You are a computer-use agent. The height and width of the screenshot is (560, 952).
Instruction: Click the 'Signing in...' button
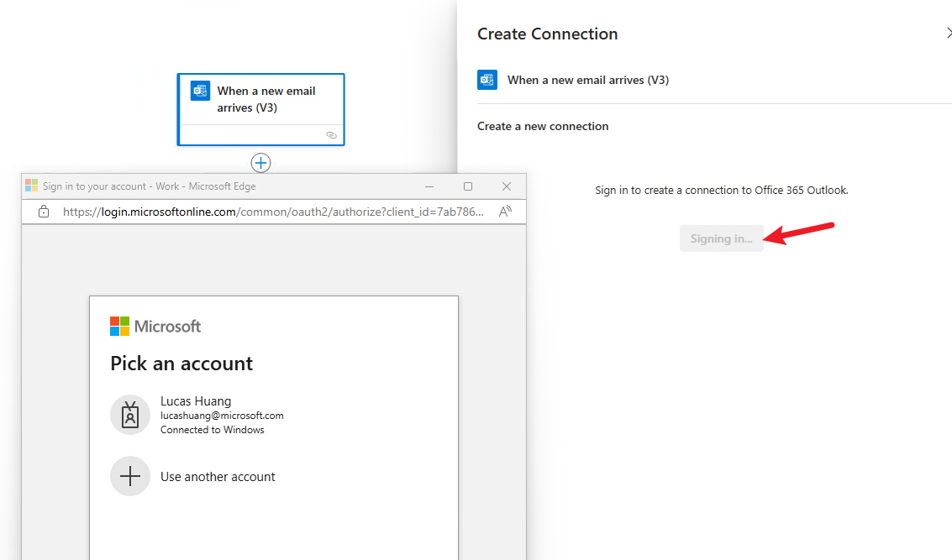point(721,238)
